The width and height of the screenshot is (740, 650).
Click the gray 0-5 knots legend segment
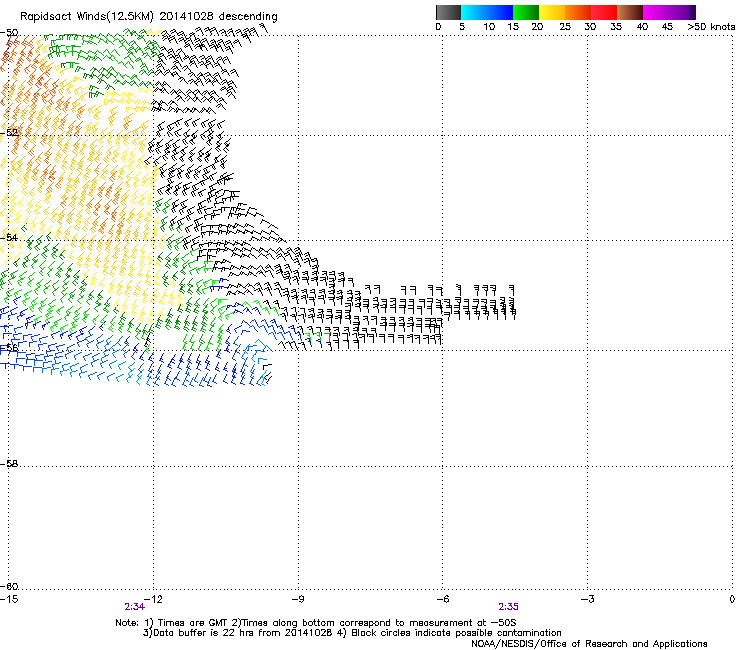pyautogui.click(x=448, y=12)
